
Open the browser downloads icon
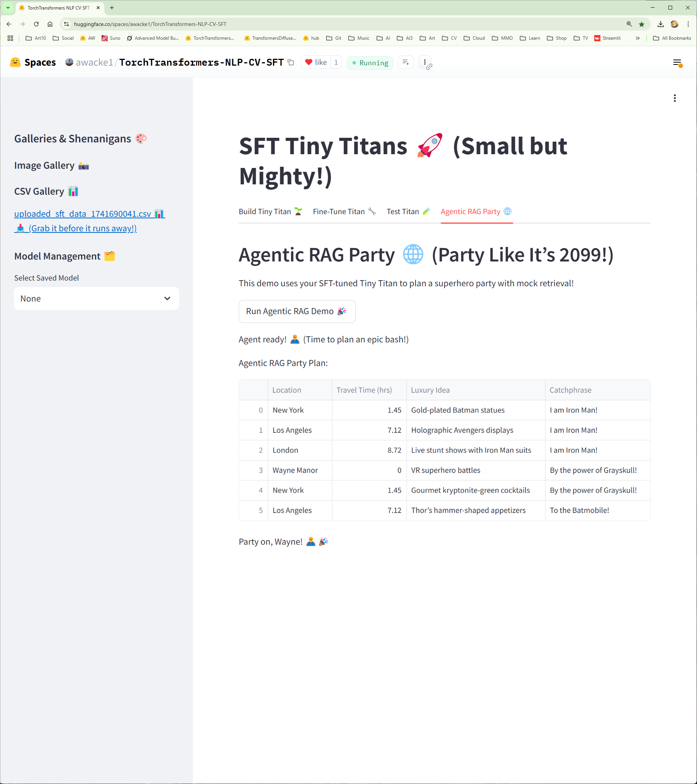660,24
